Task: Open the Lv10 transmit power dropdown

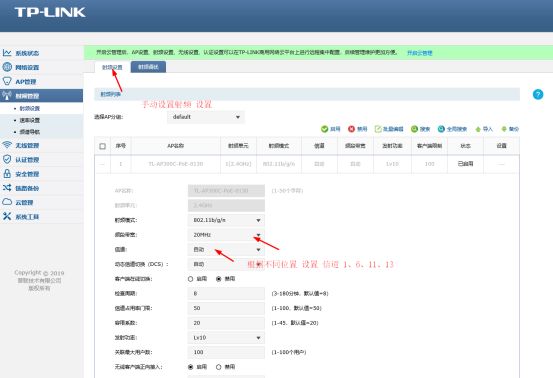Action: click(x=226, y=338)
